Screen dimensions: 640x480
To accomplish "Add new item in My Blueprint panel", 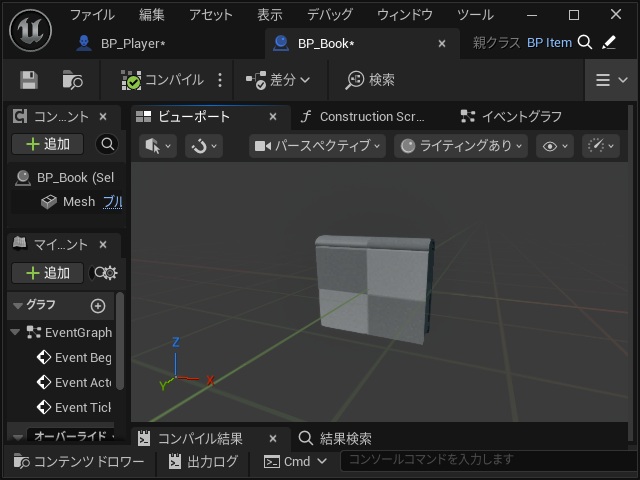I will pos(48,273).
